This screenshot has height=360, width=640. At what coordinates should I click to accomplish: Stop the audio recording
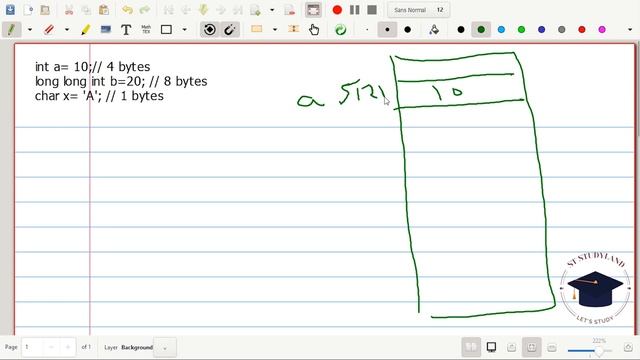[x=372, y=10]
